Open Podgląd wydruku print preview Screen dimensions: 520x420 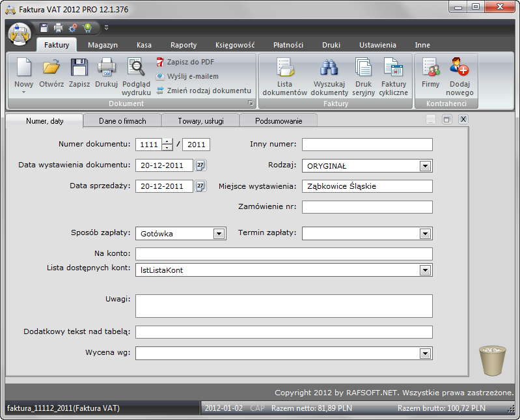click(x=136, y=77)
